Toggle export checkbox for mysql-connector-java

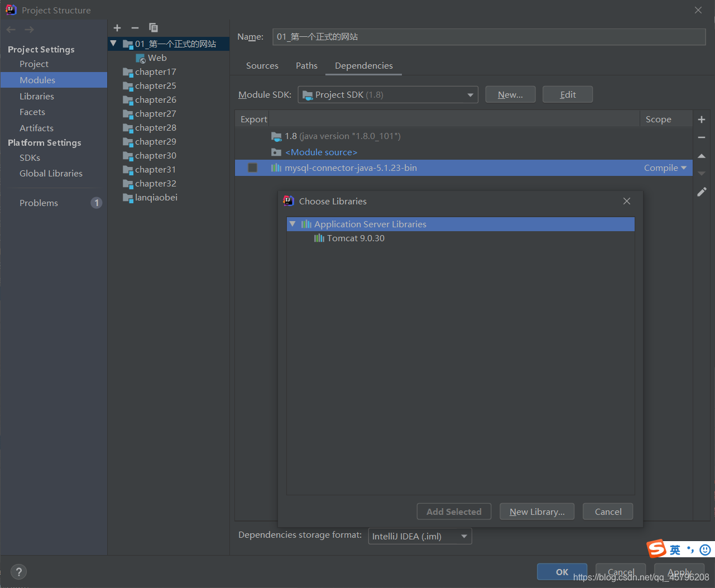(x=252, y=168)
